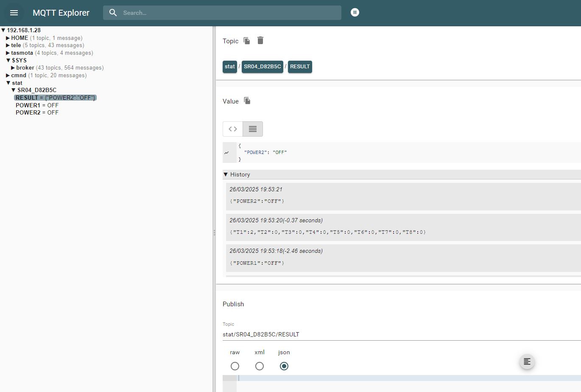This screenshot has width=581, height=392.
Task: Select the json payload format
Action: pyautogui.click(x=284, y=366)
